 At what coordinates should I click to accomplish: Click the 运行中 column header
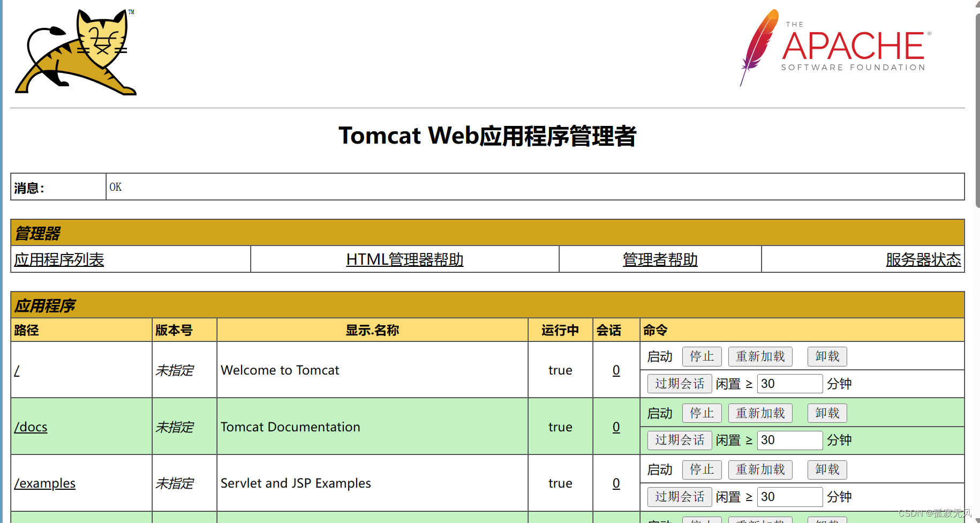tap(560, 330)
